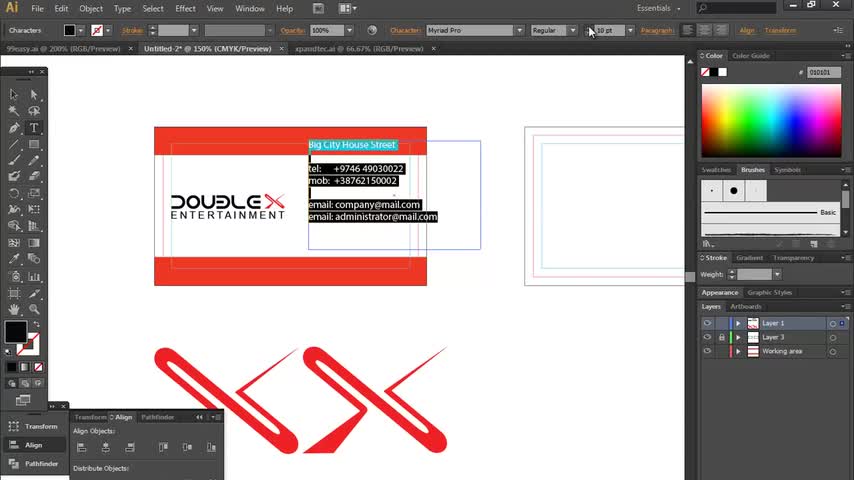The image size is (854, 480).
Task: Select the Eraser tool
Action: [34, 177]
